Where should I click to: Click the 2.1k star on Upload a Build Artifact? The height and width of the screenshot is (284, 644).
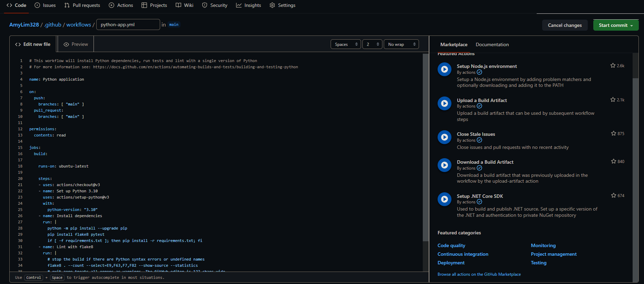[617, 100]
